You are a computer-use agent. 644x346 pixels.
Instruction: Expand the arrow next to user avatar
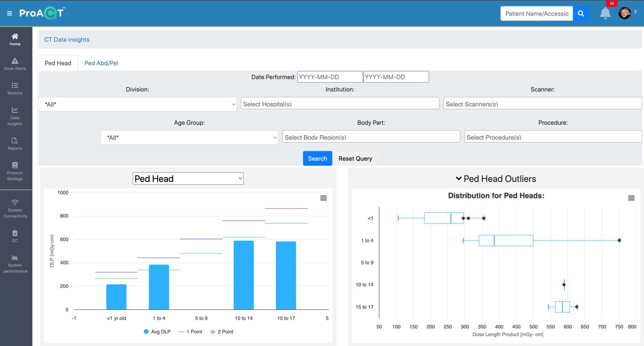[x=636, y=12]
